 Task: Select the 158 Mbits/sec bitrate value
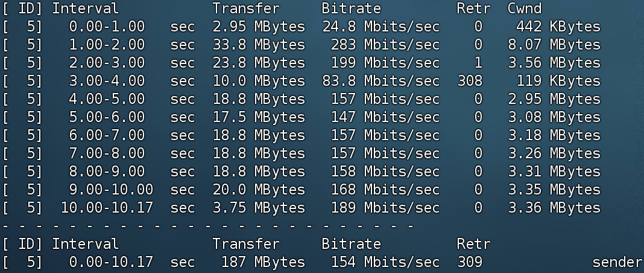385,172
